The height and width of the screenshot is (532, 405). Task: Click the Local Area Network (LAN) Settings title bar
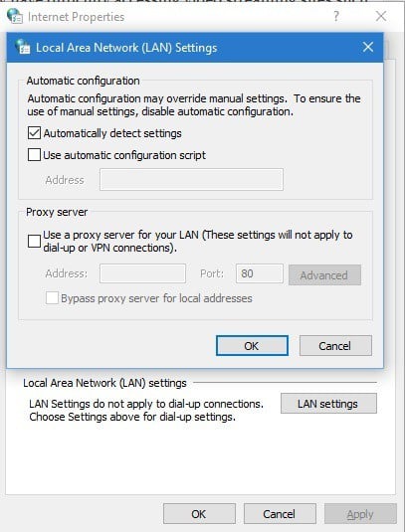coord(195,47)
